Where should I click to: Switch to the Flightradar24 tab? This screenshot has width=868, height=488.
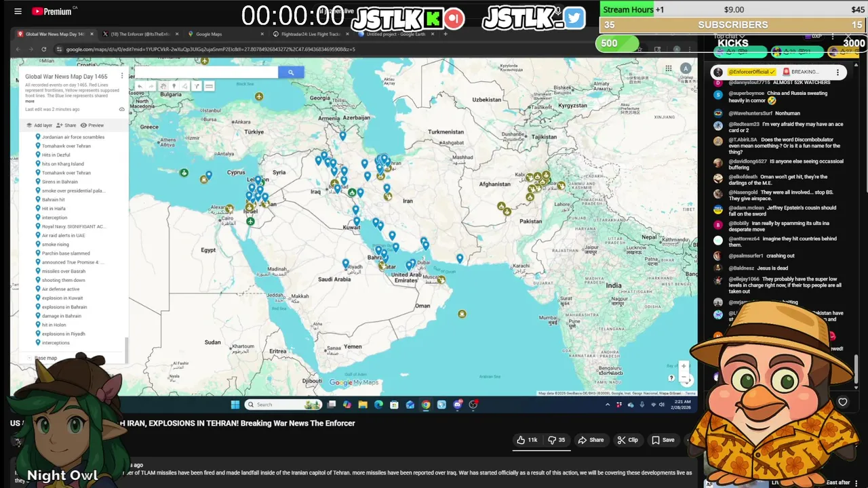(x=309, y=34)
